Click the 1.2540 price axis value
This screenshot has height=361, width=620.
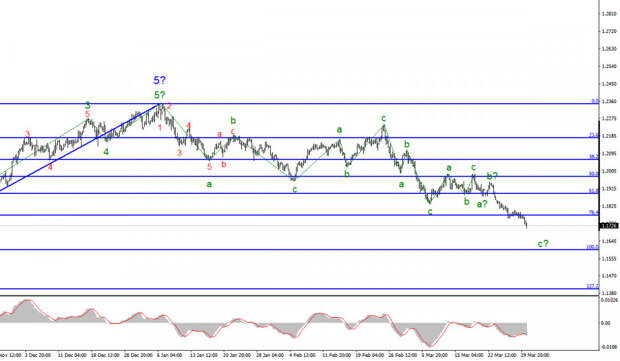[609, 66]
